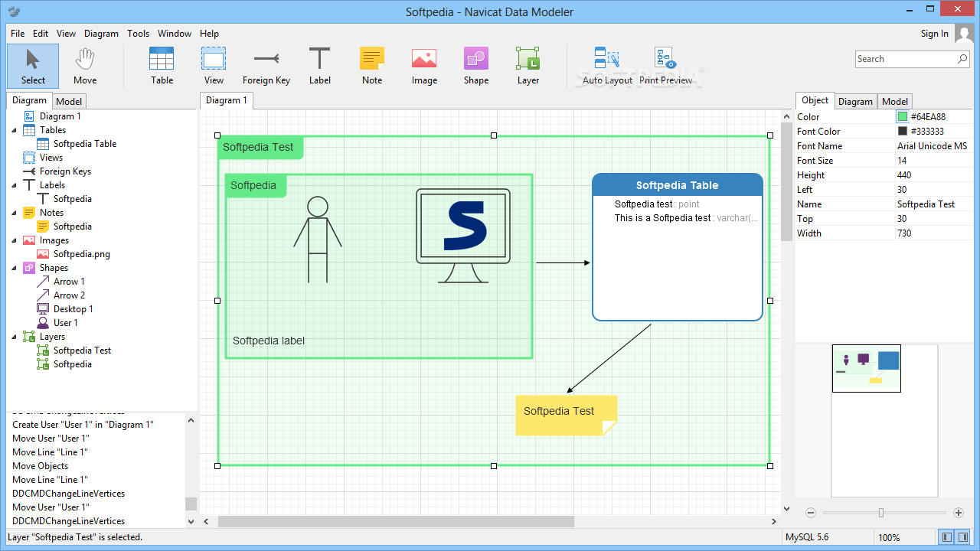Zoom in with plus button

(x=958, y=513)
